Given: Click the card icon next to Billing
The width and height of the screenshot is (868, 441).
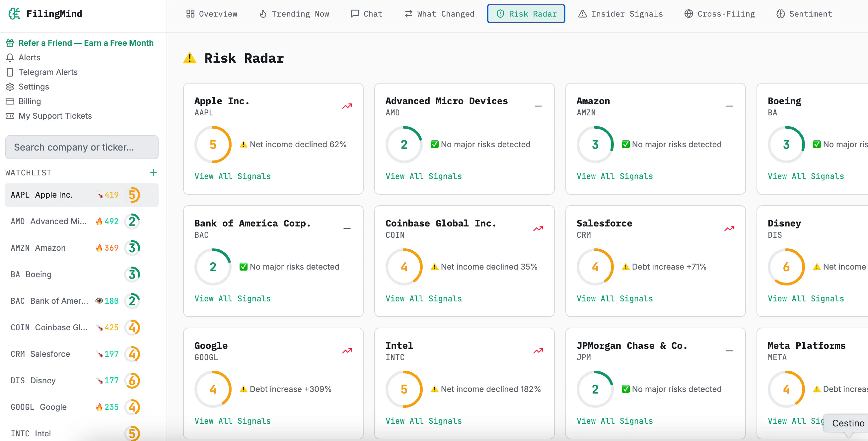Looking at the screenshot, I should pyautogui.click(x=10, y=101).
